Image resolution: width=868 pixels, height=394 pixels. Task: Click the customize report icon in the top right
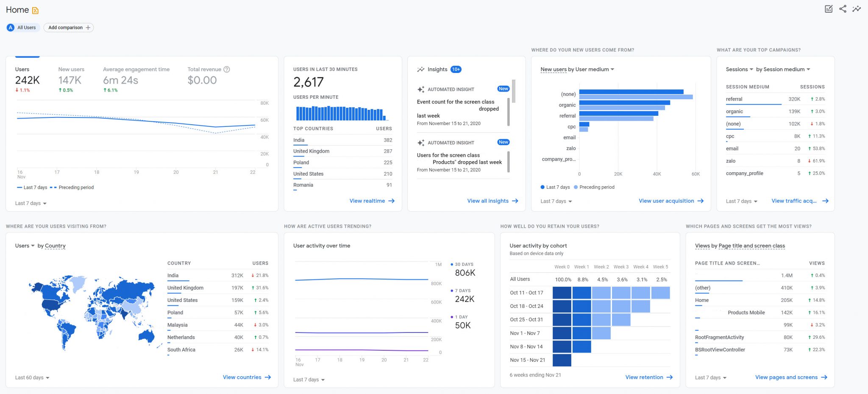coord(829,9)
